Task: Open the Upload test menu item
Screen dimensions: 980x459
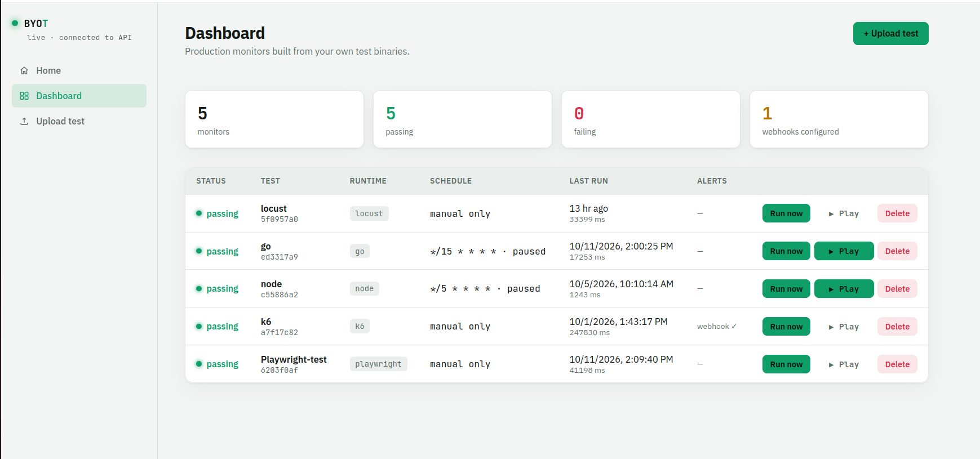Action: [x=79, y=121]
